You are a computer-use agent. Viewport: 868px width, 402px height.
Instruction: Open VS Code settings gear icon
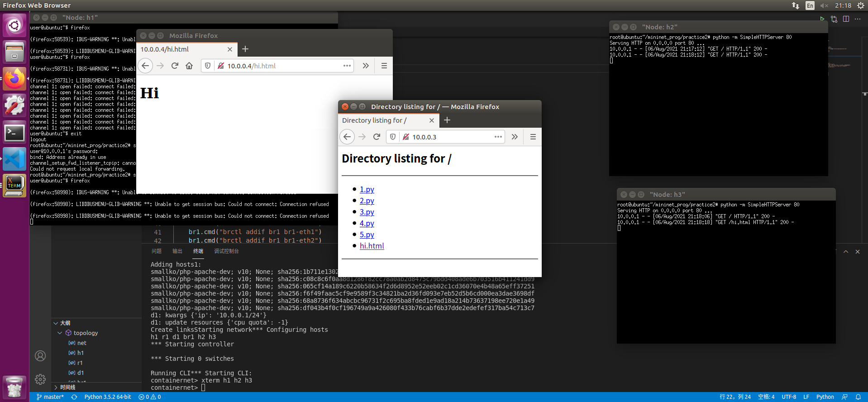click(40, 379)
